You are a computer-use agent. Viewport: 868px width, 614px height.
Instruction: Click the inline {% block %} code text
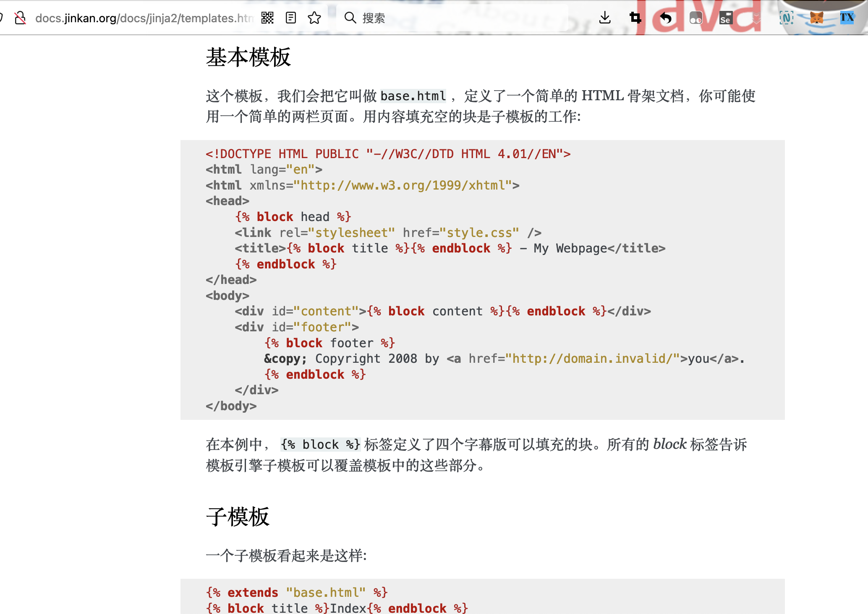320,445
